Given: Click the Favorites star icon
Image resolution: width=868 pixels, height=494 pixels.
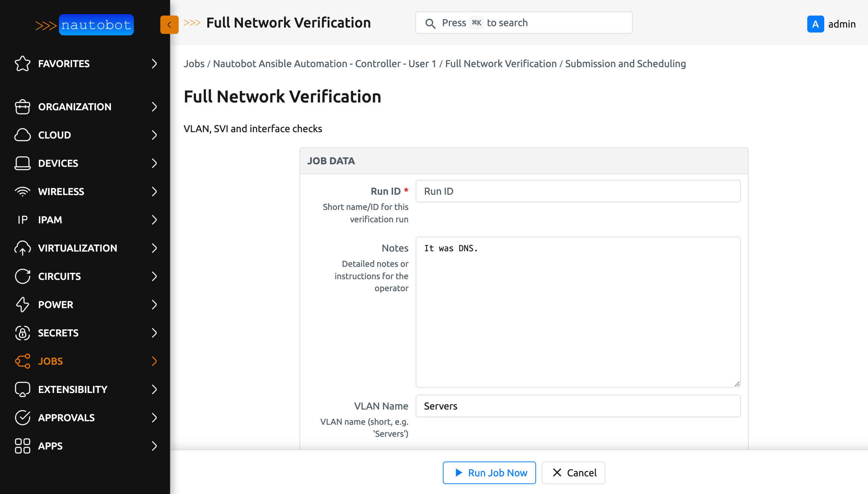Looking at the screenshot, I should coord(22,64).
